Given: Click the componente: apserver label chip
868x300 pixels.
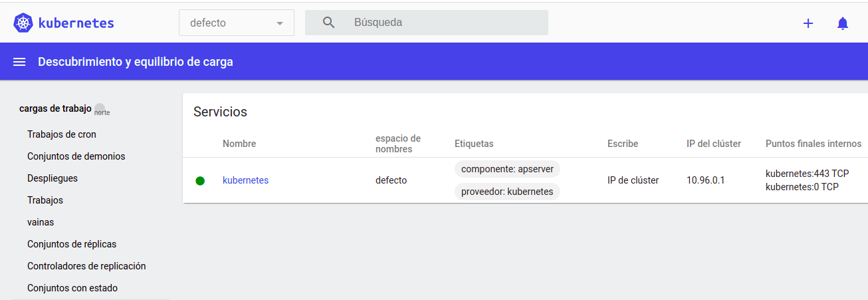Looking at the screenshot, I should pos(507,169).
